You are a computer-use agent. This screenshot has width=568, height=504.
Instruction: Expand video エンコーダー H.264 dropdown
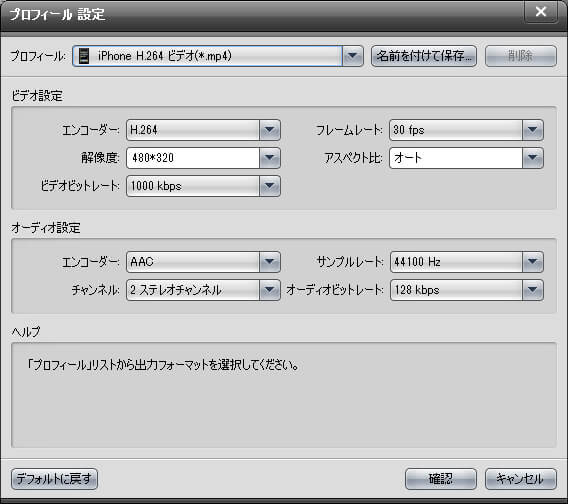coord(270,130)
